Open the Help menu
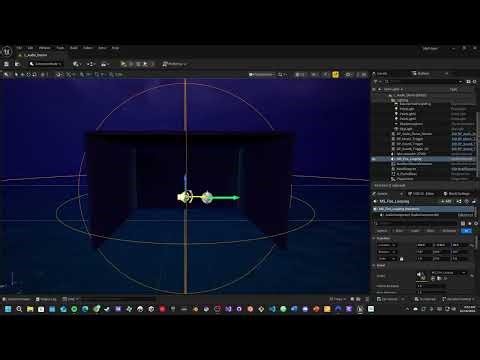Image resolution: width=480 pixels, height=360 pixels. [115, 48]
